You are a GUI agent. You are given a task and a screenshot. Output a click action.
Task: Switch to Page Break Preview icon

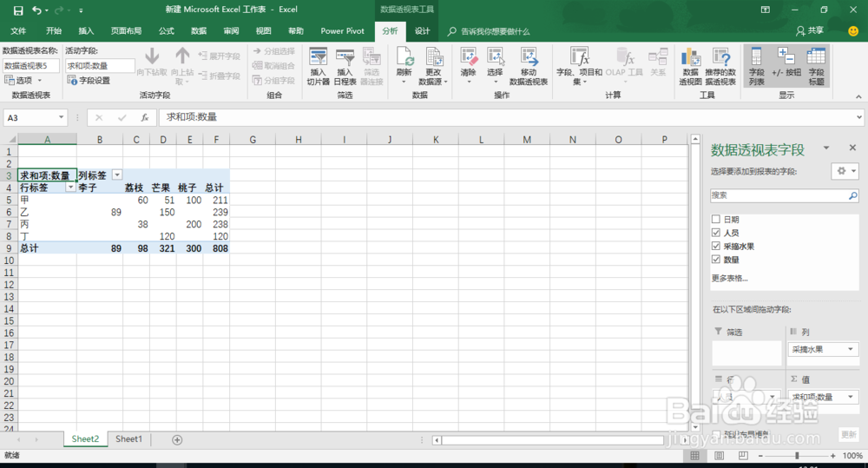click(x=744, y=456)
